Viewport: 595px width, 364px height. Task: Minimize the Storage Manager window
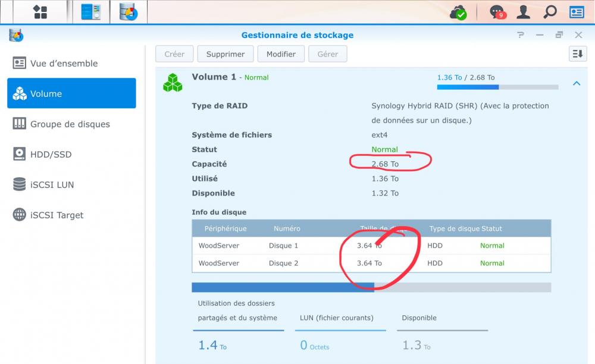[540, 35]
